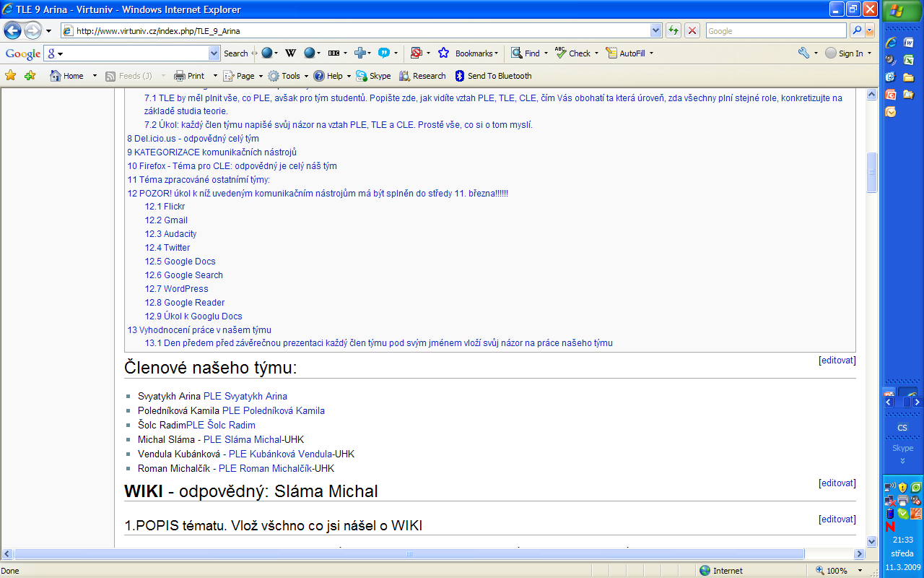This screenshot has width=924, height=578.
Task: Open Skype from the command bar
Action: (373, 76)
